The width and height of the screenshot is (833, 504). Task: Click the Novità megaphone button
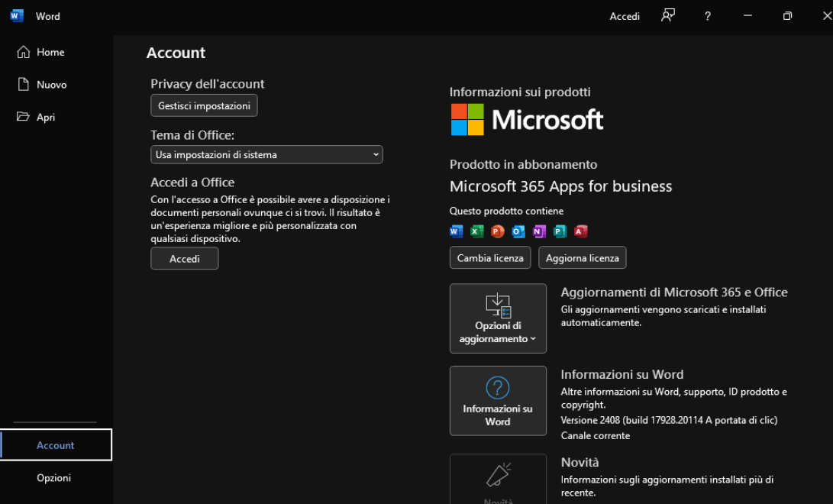tap(498, 479)
